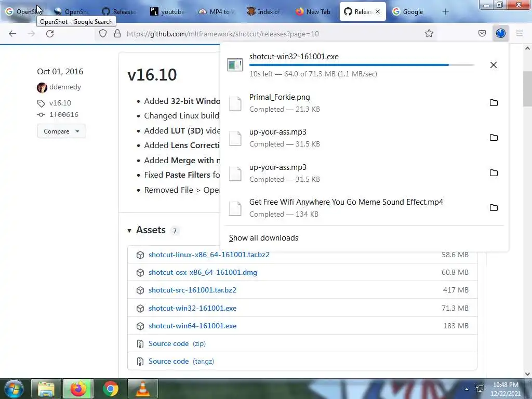Open ddennedy's profile link
Screen dimensions: 532x399
65,87
